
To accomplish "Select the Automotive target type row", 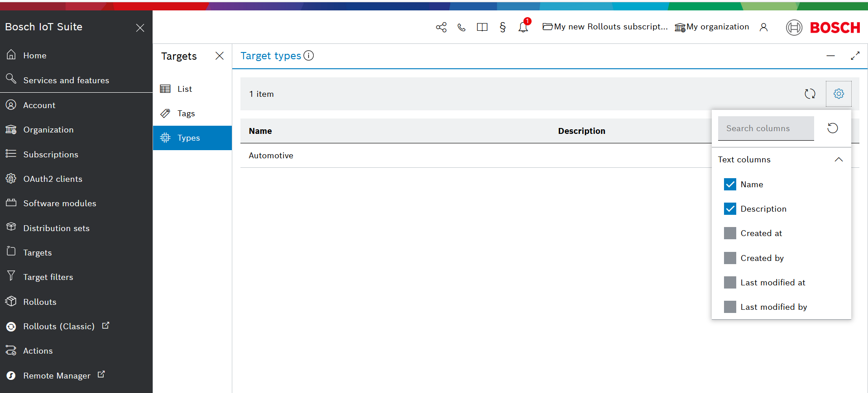I will click(x=271, y=156).
